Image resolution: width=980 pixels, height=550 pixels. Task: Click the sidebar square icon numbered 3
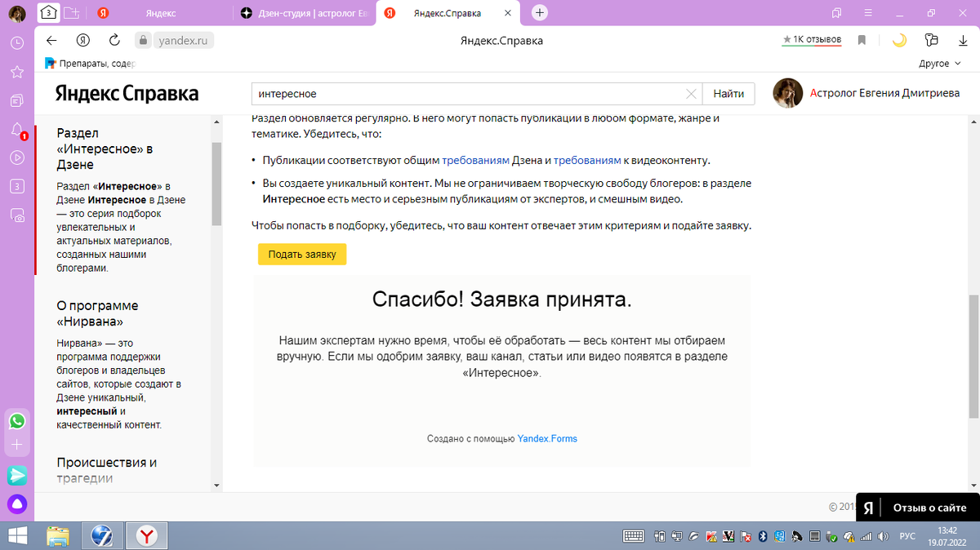click(16, 186)
